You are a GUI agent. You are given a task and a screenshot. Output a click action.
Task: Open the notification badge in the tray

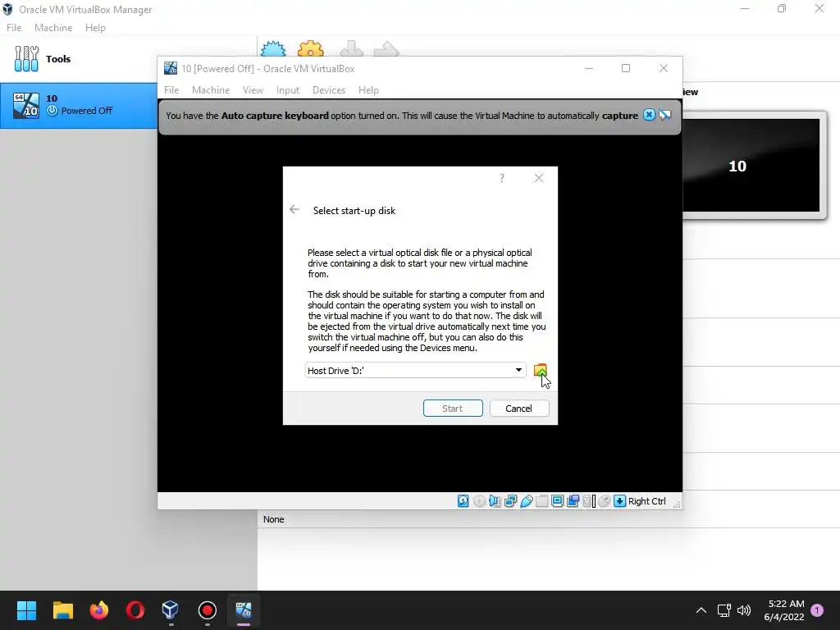click(x=817, y=609)
